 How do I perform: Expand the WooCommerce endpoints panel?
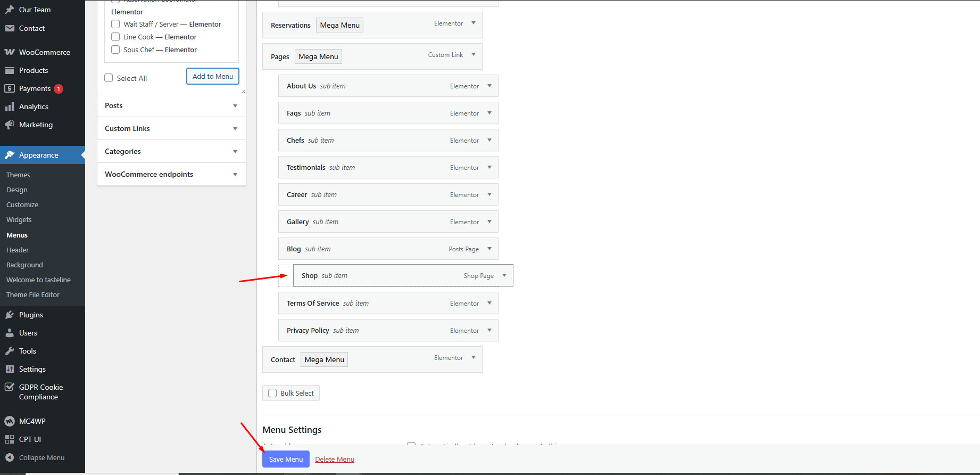pyautogui.click(x=235, y=175)
